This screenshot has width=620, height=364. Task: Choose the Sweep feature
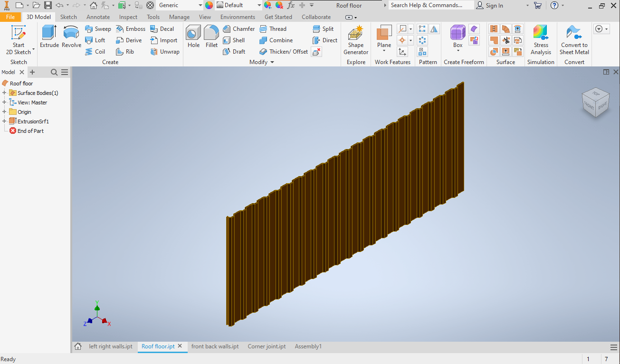coord(98,29)
